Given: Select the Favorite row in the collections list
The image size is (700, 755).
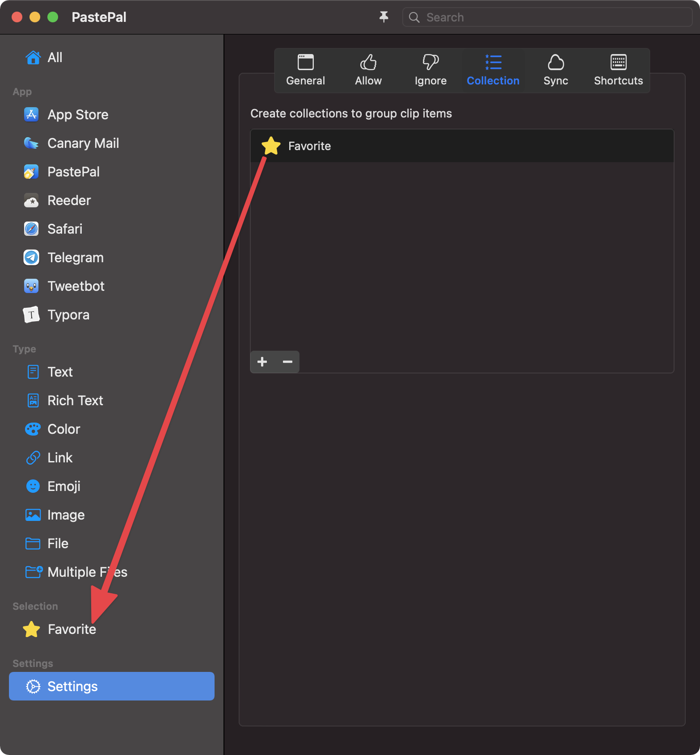Looking at the screenshot, I should pos(462,146).
